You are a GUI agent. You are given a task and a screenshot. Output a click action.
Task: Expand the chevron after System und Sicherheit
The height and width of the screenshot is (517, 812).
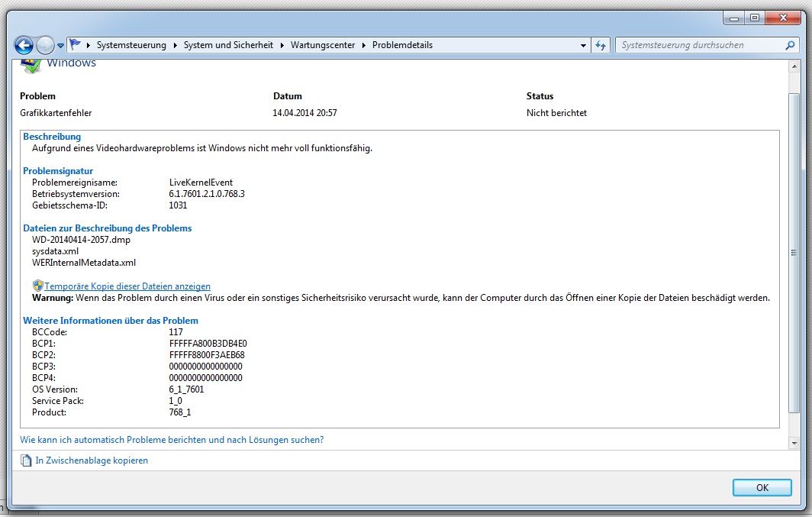(282, 45)
